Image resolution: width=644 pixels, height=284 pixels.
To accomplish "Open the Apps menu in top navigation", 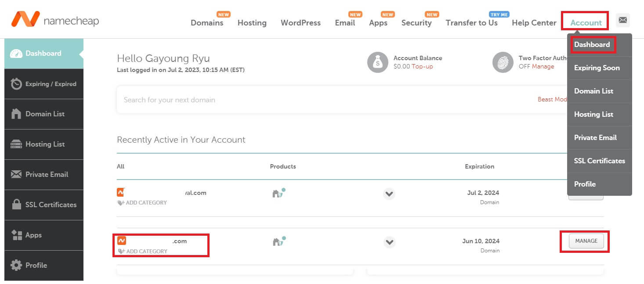I will 378,23.
